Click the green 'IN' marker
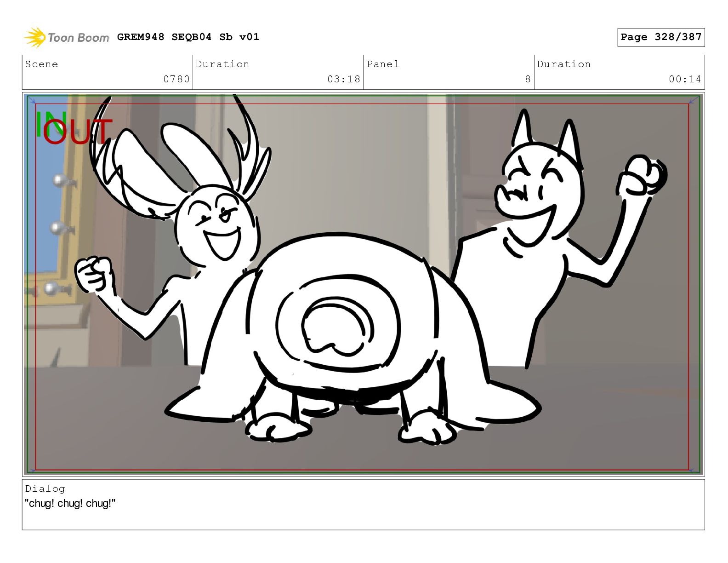 (51, 124)
